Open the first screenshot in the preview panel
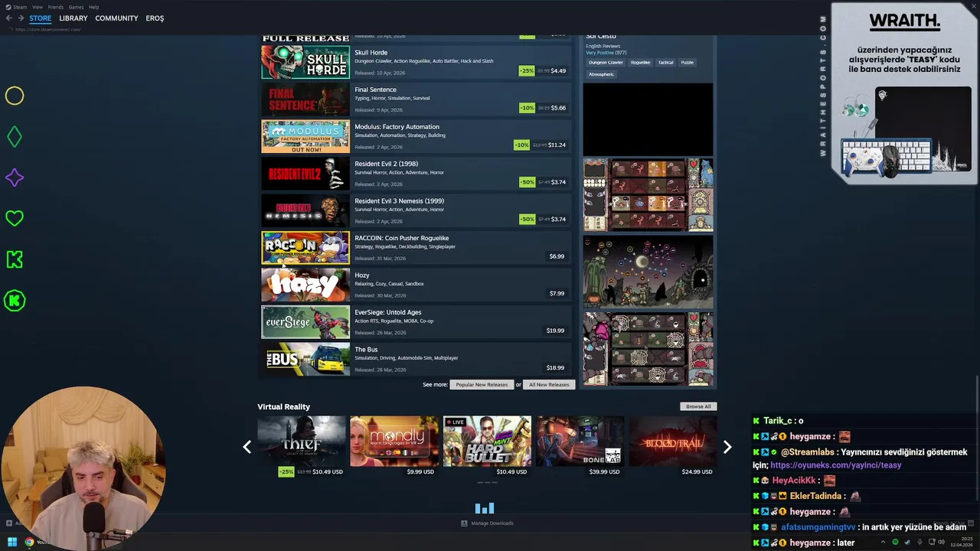The height and width of the screenshot is (551, 980). tap(648, 194)
